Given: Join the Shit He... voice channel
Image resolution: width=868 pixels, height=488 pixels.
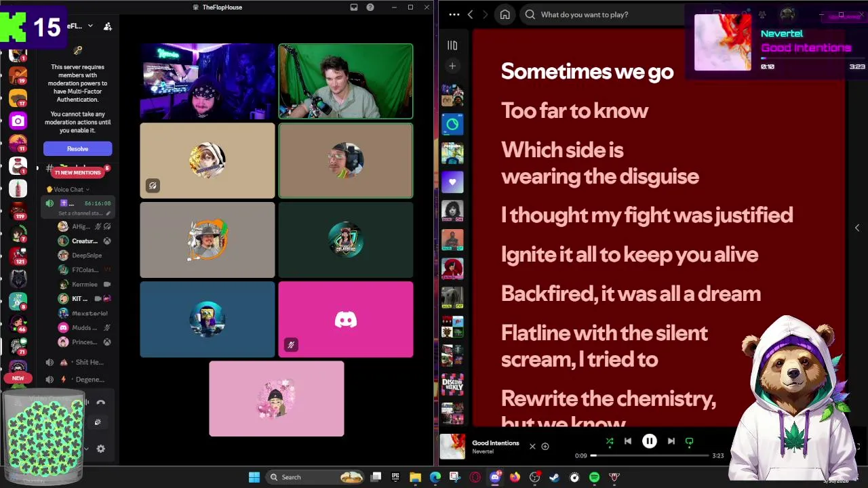Looking at the screenshot, I should [77, 362].
